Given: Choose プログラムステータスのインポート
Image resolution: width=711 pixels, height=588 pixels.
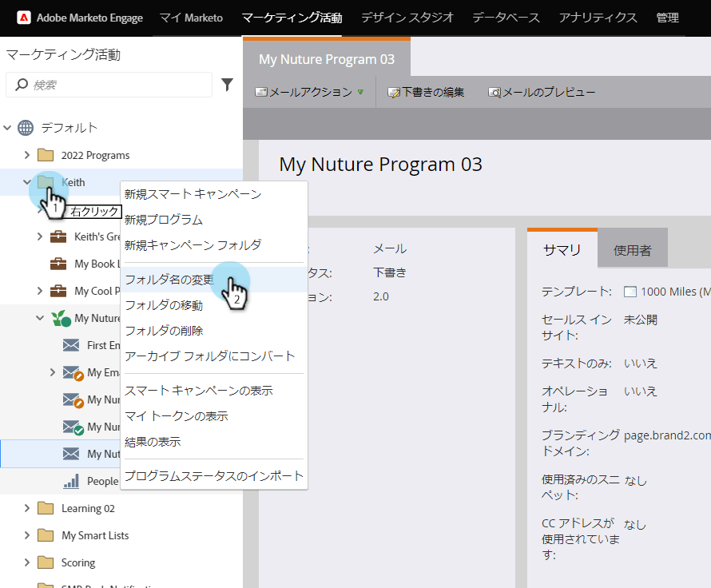Looking at the screenshot, I should click(214, 475).
